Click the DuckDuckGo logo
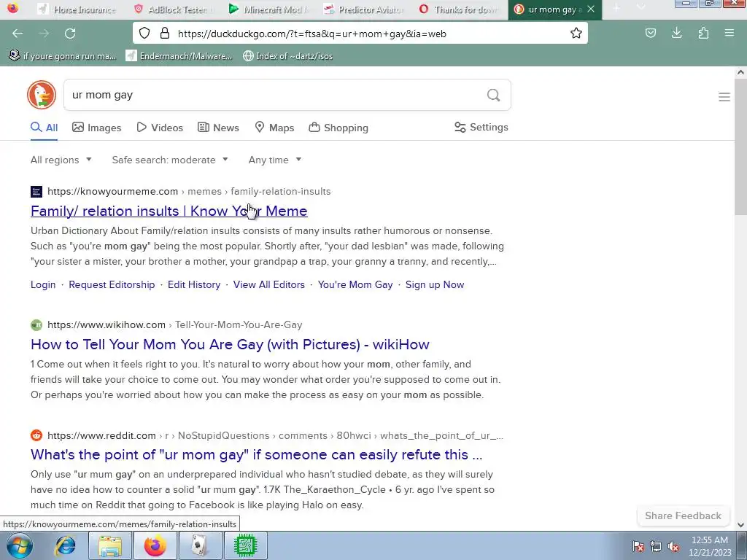The height and width of the screenshot is (560, 747). click(42, 95)
